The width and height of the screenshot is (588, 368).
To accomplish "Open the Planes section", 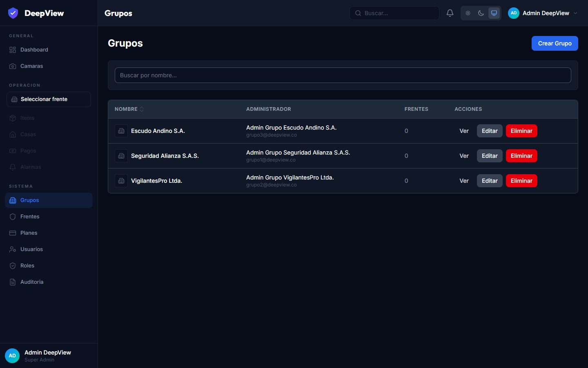I will (x=49, y=233).
